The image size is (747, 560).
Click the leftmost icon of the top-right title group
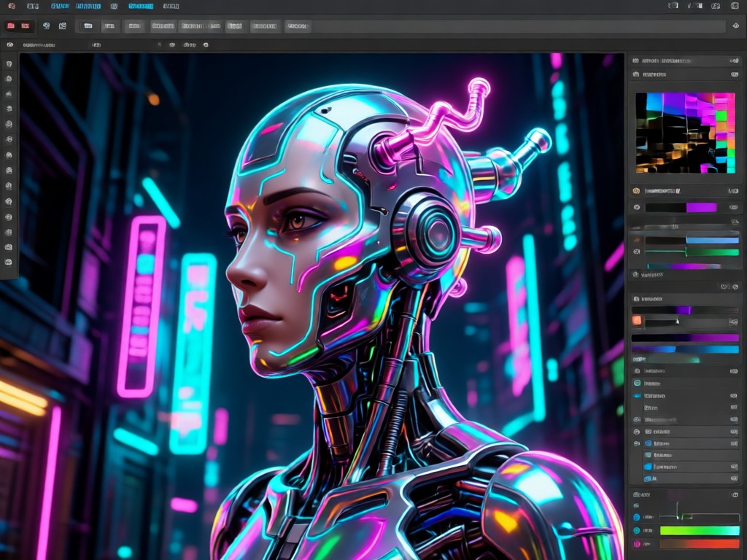tap(673, 6)
